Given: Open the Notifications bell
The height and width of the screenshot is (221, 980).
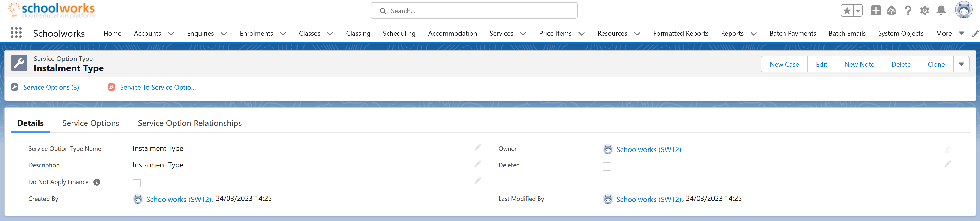Looking at the screenshot, I should pos(941,11).
